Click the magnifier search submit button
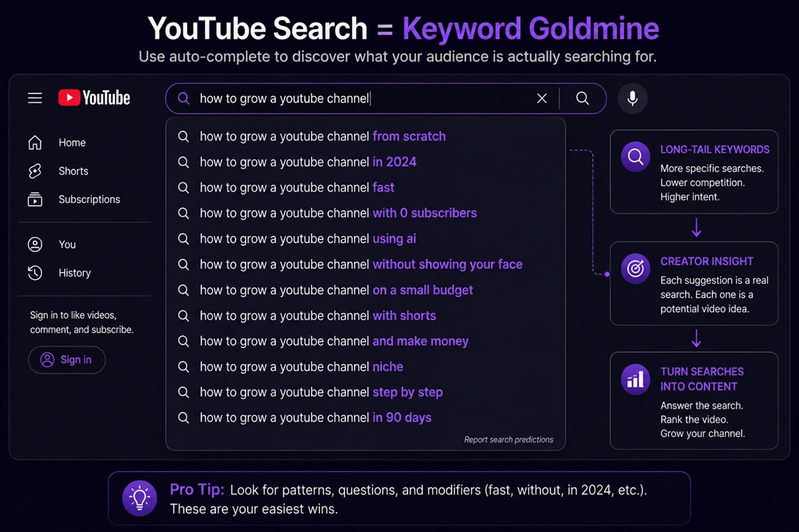 [582, 98]
